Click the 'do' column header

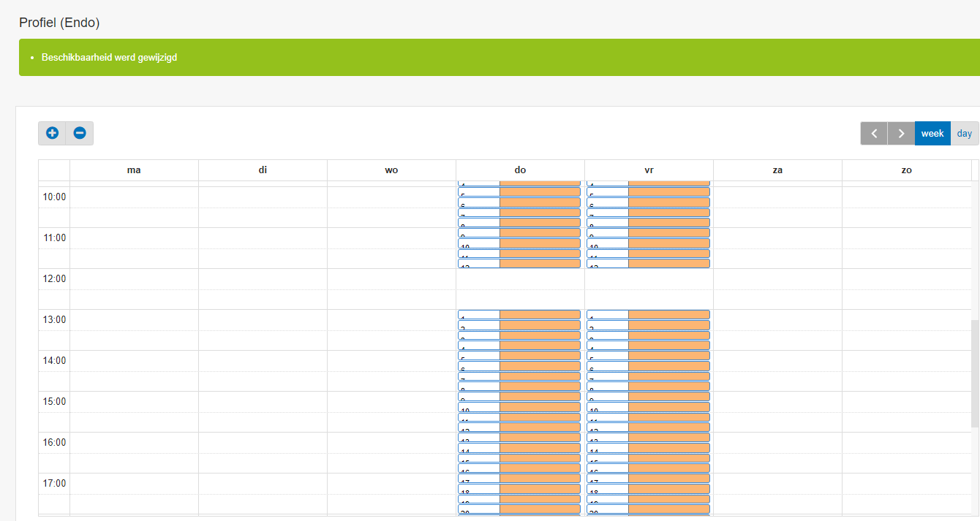coord(520,170)
